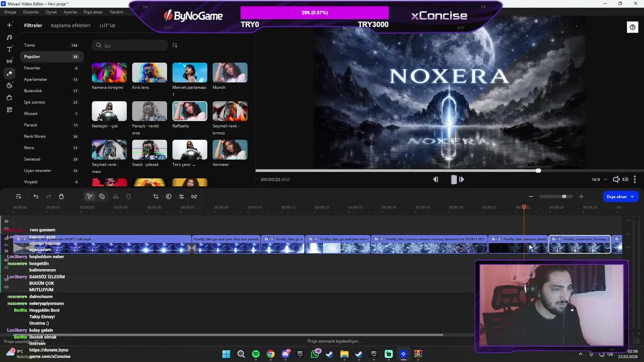This screenshot has width=644, height=362.
Task: Toggle visibility eye of the top track
Action: 7,221
